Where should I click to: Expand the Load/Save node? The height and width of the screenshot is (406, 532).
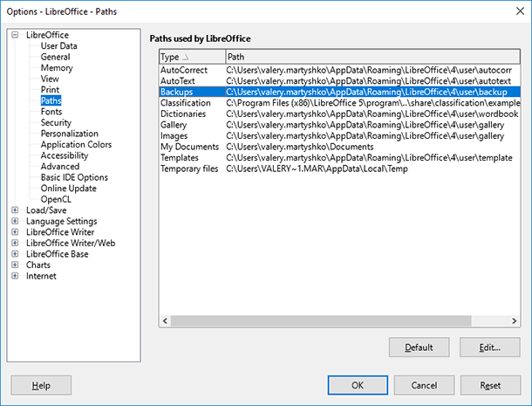click(15, 210)
